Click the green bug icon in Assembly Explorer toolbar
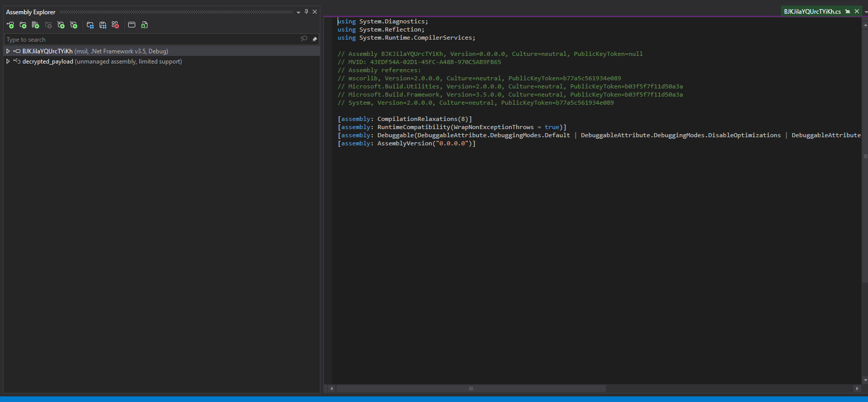 (144, 25)
